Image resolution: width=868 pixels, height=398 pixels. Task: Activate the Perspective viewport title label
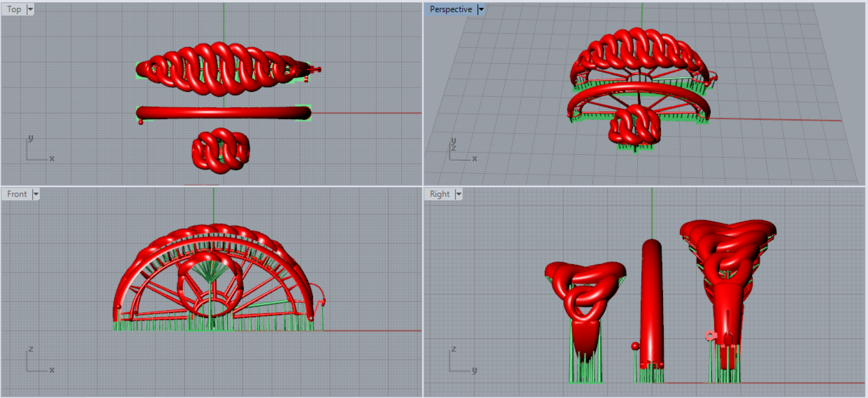(x=451, y=10)
